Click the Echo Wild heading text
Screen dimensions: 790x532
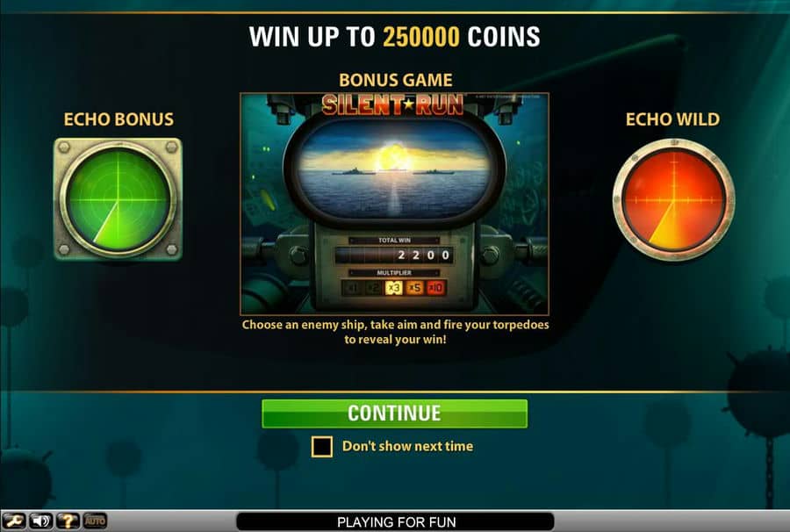click(672, 119)
